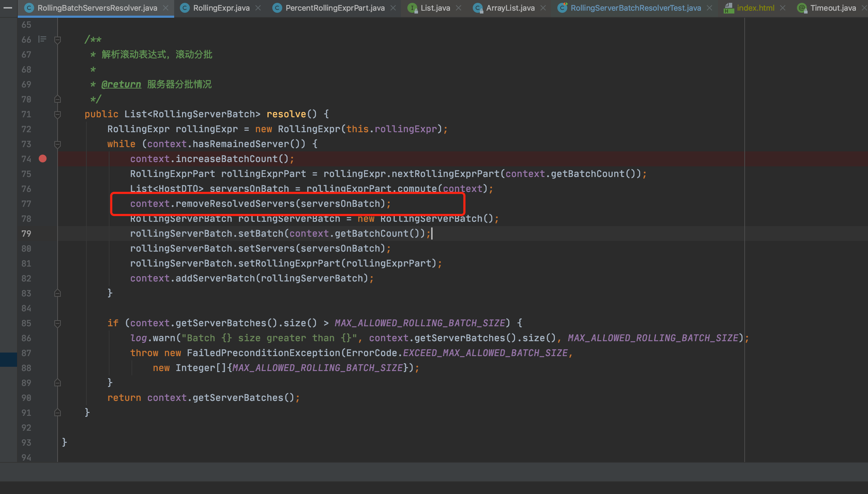Close the index.html tab
The height and width of the screenshot is (494, 868).
point(783,8)
